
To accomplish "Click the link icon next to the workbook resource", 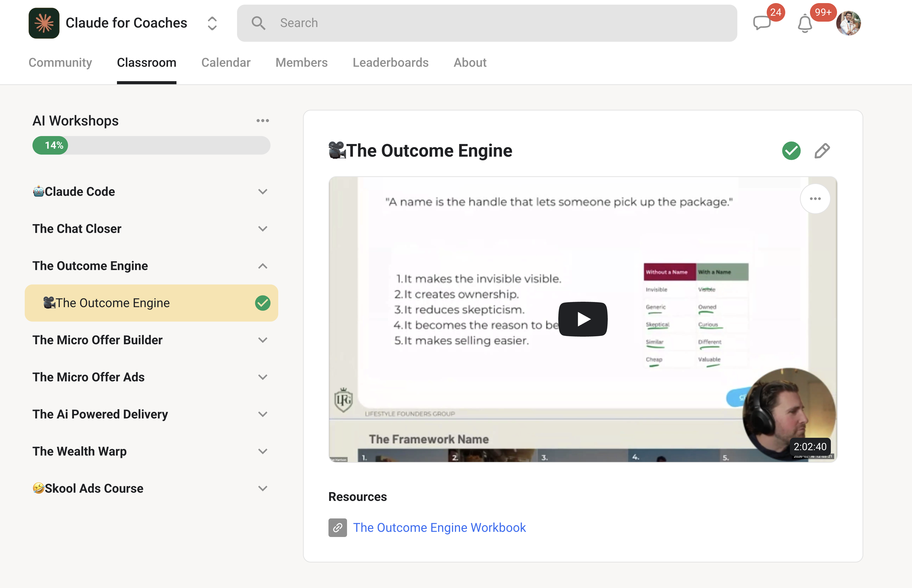I will (337, 528).
